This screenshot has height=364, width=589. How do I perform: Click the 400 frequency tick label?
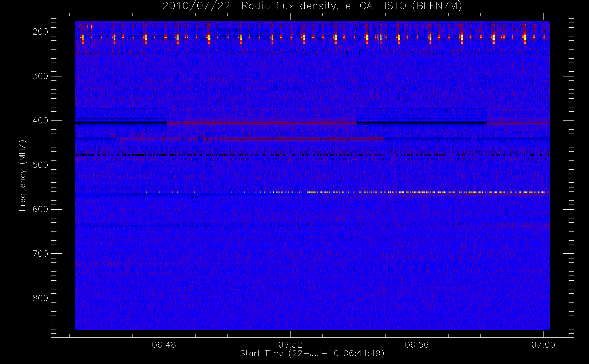pyautogui.click(x=40, y=120)
